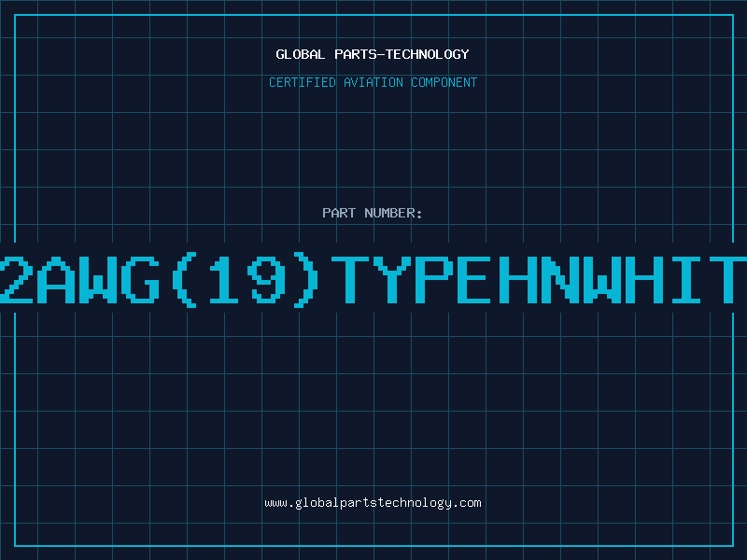The image size is (747, 560).
Task: Select the CERTIFIED AVIATION COMPONENT subtitle
Action: coord(373,82)
